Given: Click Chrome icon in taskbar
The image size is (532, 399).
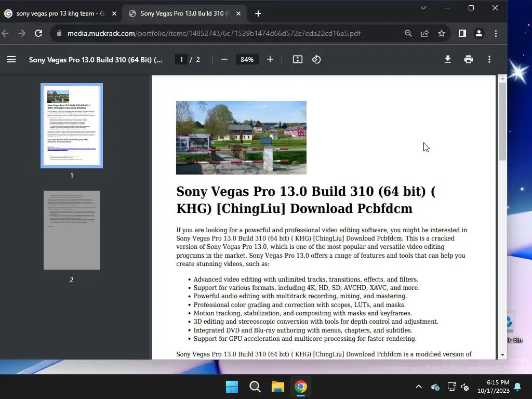Looking at the screenshot, I should pos(301,387).
